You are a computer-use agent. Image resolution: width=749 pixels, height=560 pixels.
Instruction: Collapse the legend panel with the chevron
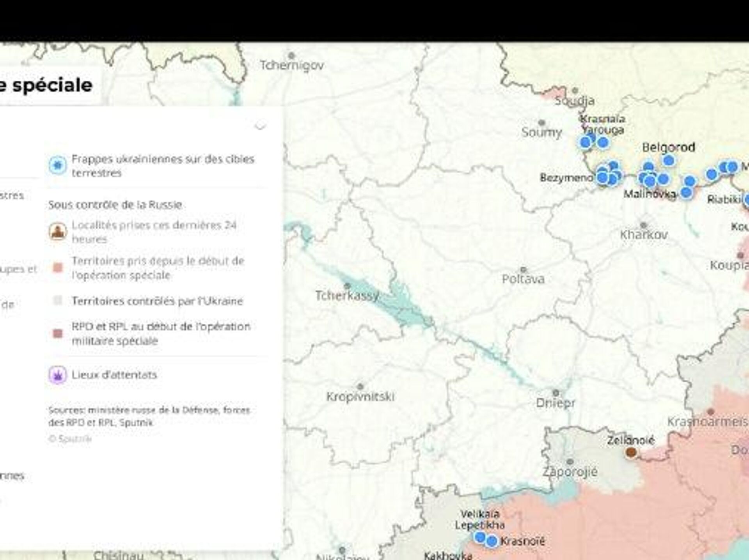[260, 126]
